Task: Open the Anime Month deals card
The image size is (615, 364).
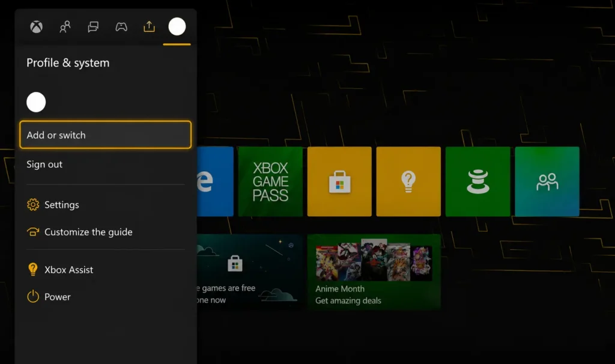Action: [374, 272]
